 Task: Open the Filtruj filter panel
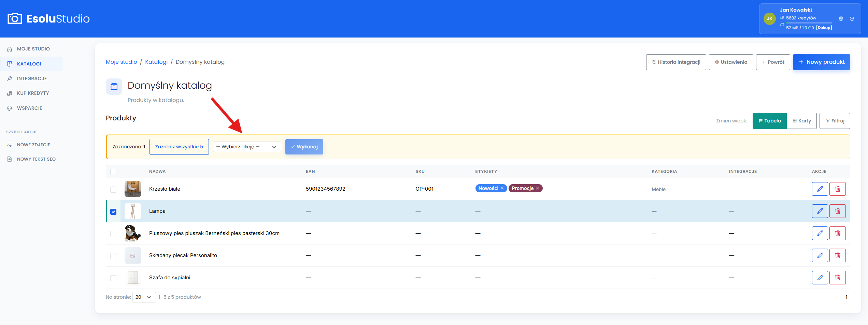pos(835,121)
